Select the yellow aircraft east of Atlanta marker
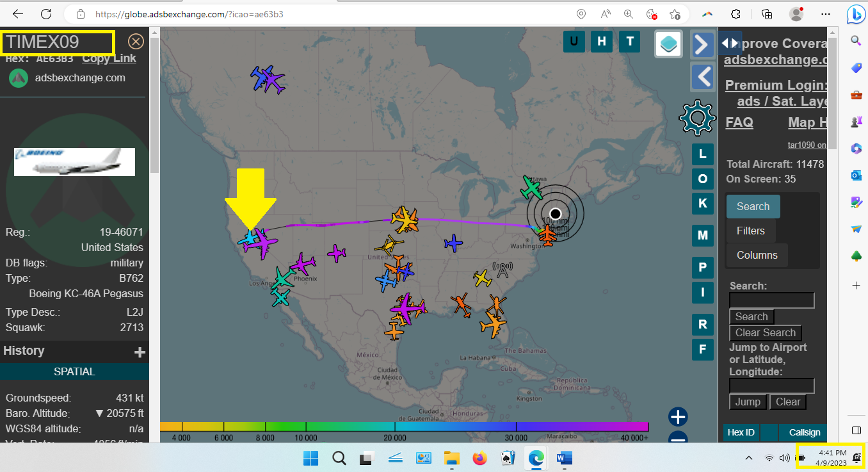Screen dimensions: 868x472 click(x=483, y=278)
